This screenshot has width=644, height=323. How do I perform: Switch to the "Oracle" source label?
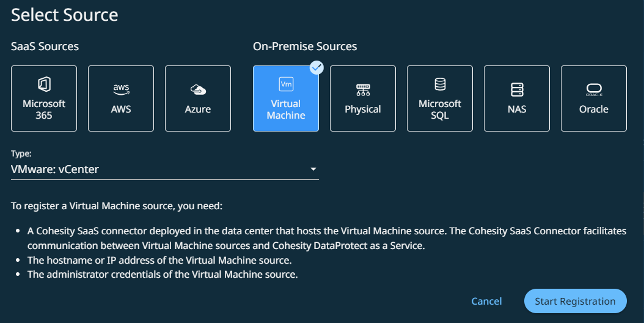tap(594, 110)
